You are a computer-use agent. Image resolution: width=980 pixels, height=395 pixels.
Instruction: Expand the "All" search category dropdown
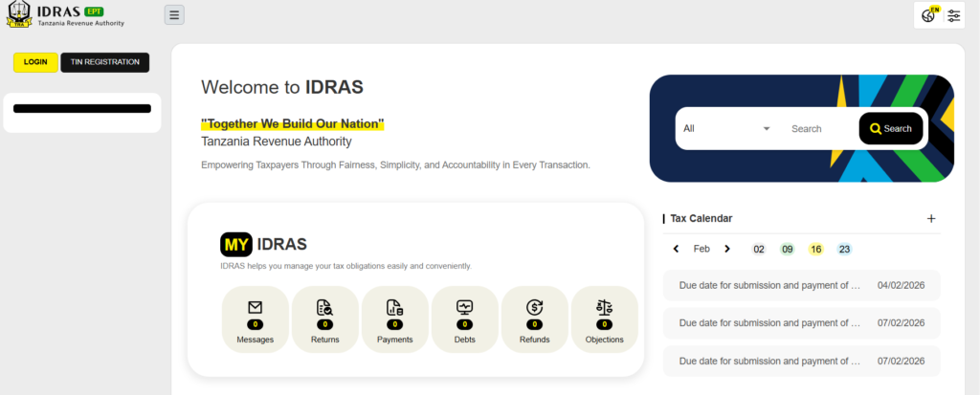tap(726, 128)
